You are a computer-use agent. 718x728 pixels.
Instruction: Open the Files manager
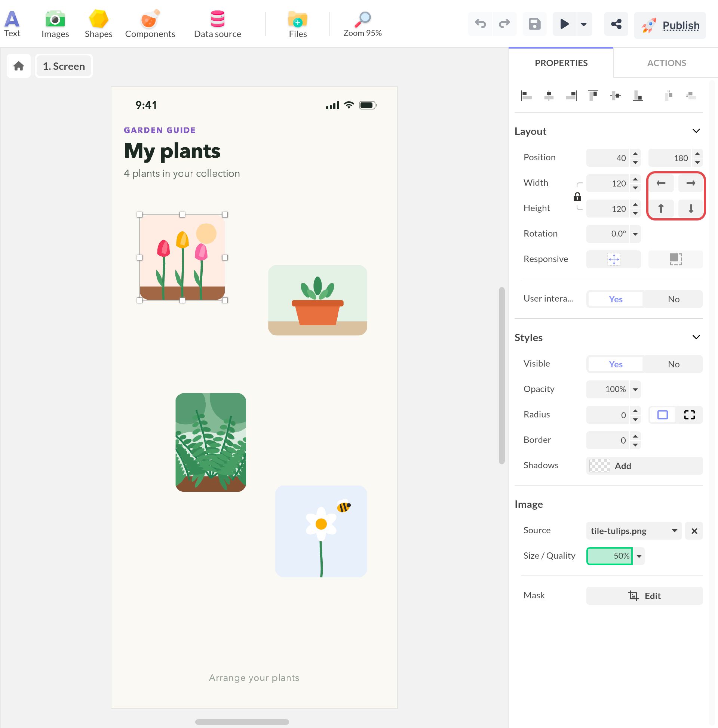(298, 24)
